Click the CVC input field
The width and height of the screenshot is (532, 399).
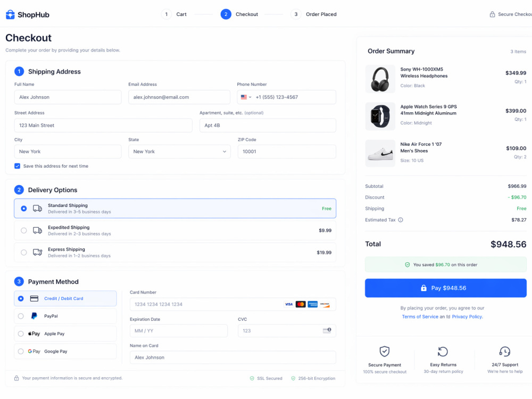(287, 331)
